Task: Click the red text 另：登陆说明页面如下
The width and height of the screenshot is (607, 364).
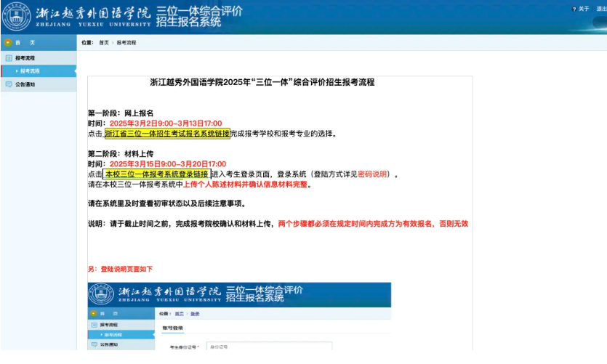Action: [x=120, y=269]
